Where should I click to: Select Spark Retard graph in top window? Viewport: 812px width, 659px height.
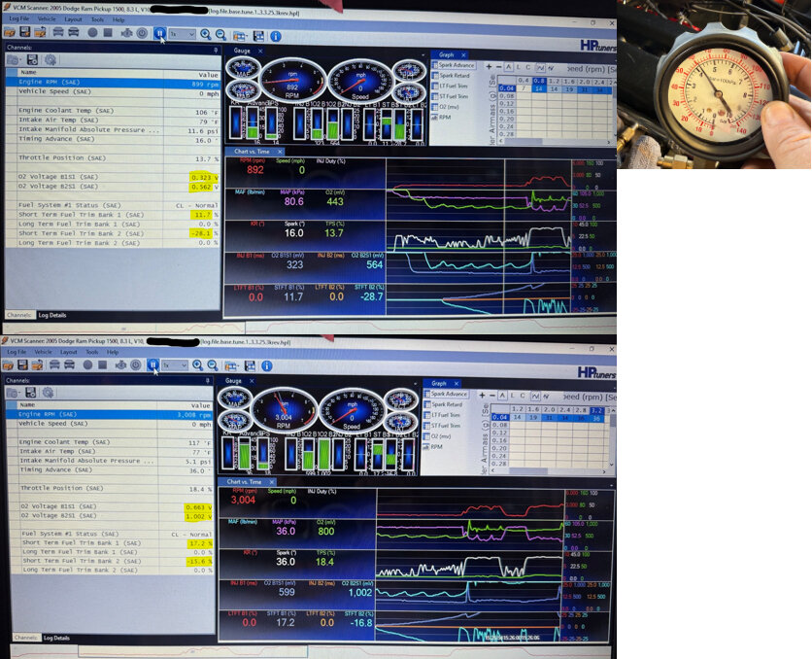point(451,76)
